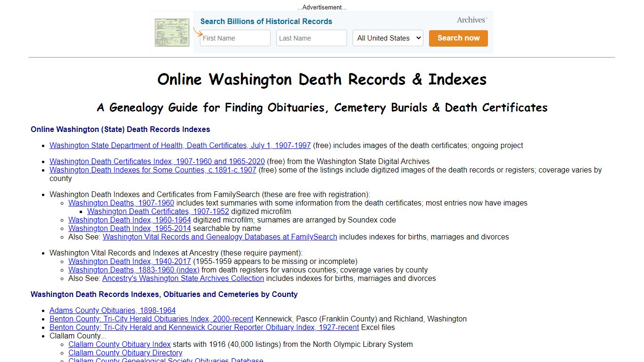Image resolution: width=644 pixels, height=362 pixels.
Task: Open Washington Deaths, 1883-1960 (index) link
Action: click(x=134, y=270)
